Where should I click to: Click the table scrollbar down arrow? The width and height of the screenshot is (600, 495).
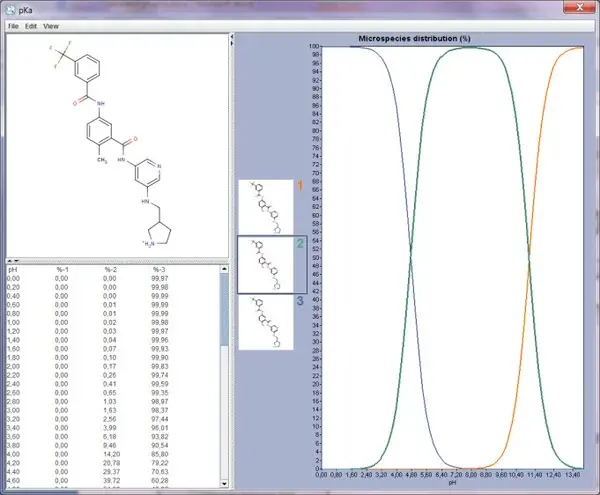point(224,484)
